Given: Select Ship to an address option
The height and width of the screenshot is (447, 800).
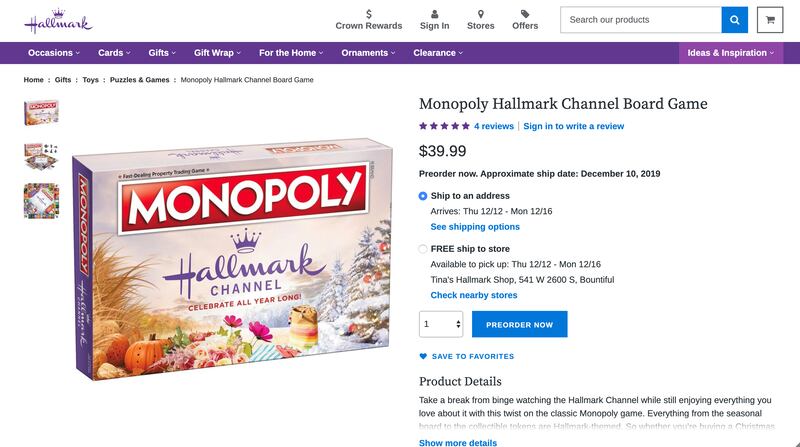Looking at the screenshot, I should [x=423, y=196].
